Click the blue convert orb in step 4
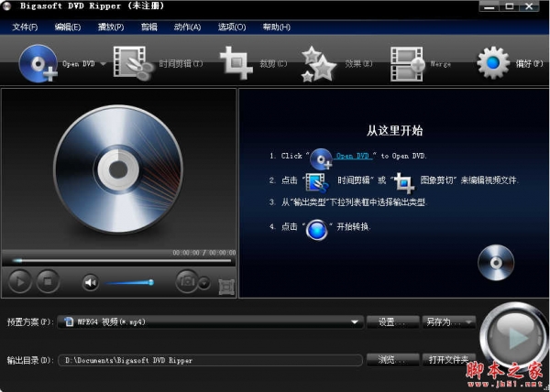This screenshot has height=392, width=550. click(x=317, y=230)
